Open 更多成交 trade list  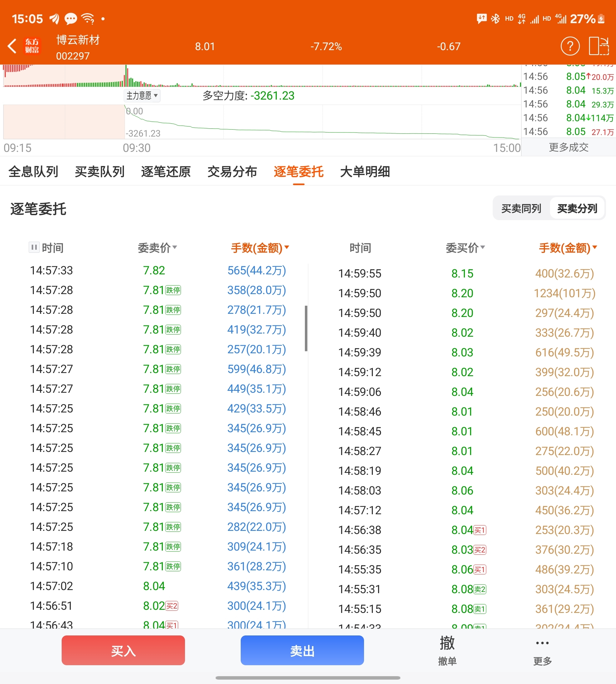[569, 147]
